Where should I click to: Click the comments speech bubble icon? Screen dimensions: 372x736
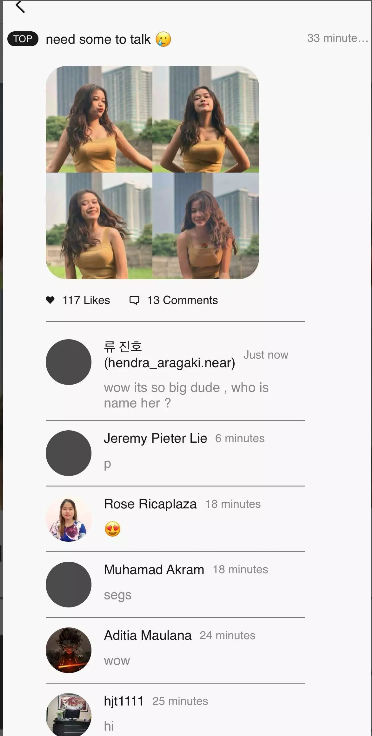coord(134,300)
